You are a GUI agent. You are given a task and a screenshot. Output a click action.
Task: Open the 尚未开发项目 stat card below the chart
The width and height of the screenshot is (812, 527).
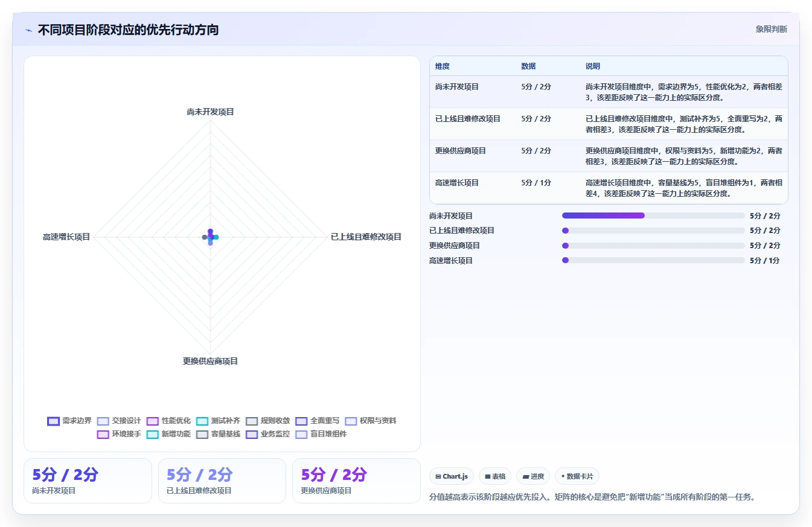(88, 481)
